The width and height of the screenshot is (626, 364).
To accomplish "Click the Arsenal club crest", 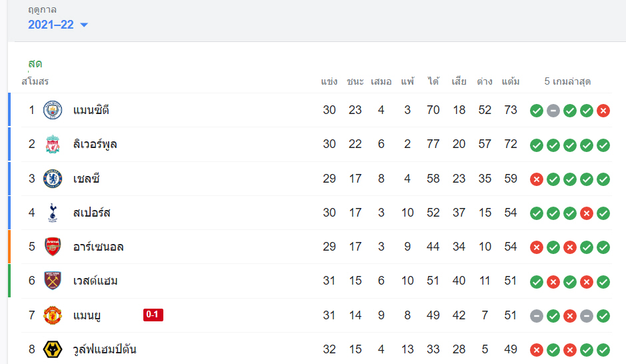I will click(x=53, y=247).
